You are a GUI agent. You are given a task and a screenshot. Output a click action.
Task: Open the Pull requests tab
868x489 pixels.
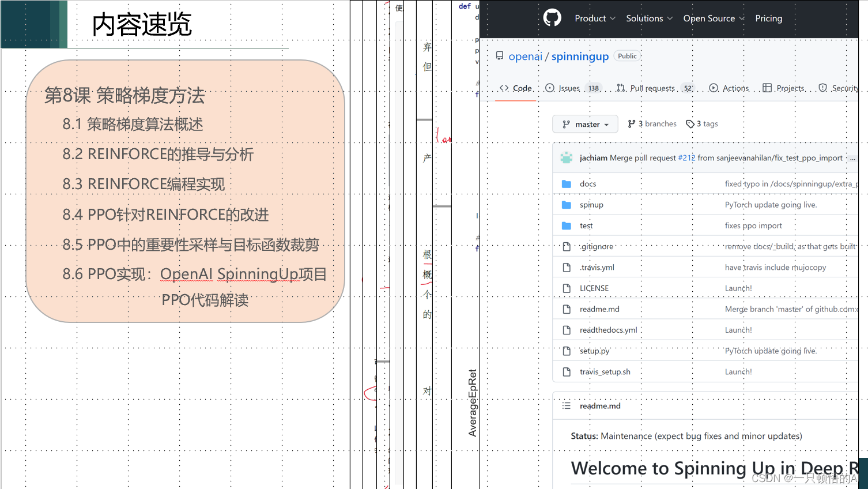[x=655, y=88]
